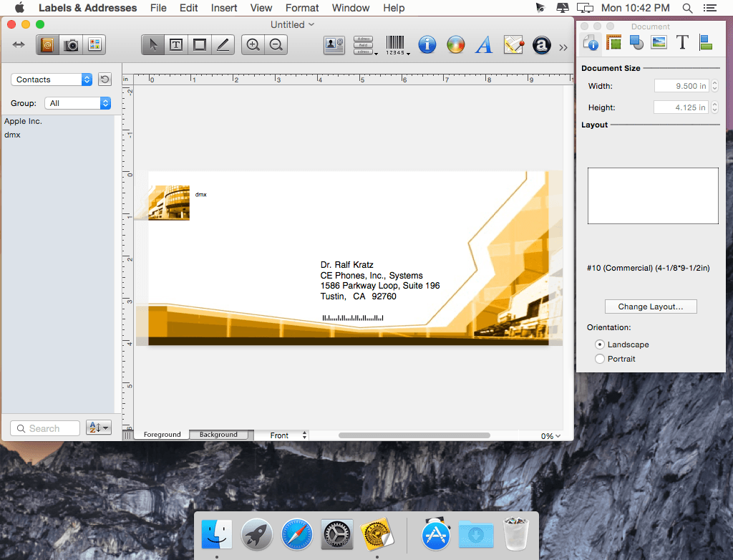Zoom out of the envelope canvas

point(276,45)
